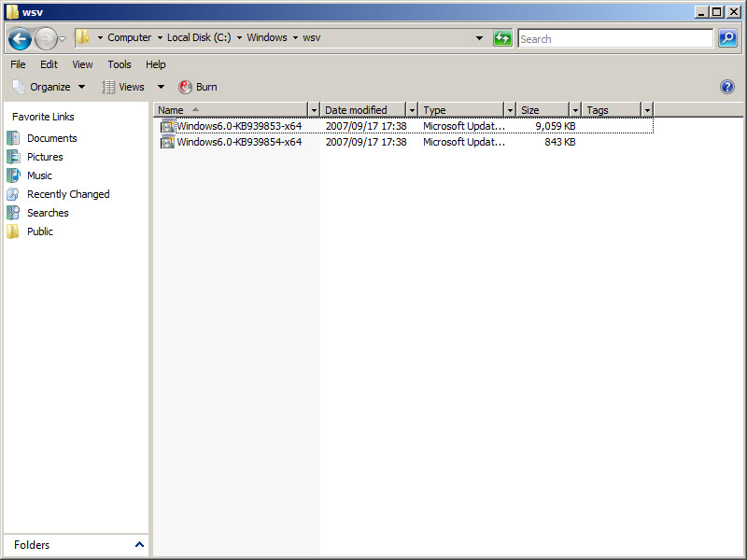Image resolution: width=747 pixels, height=560 pixels.
Task: Open the File menu
Action: click(18, 64)
